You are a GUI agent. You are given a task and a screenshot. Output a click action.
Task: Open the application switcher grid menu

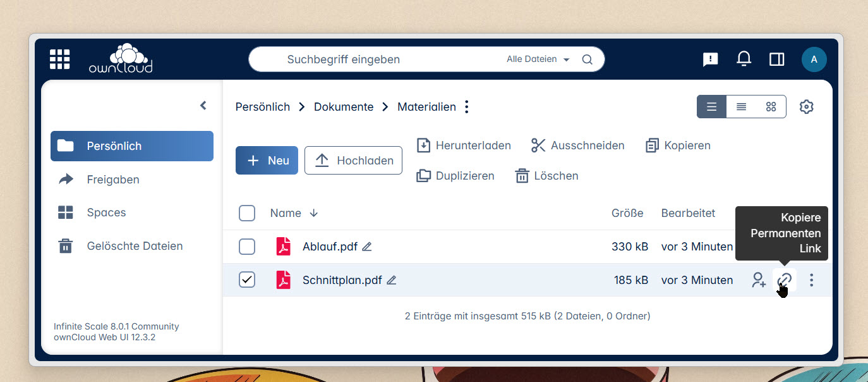coord(60,59)
